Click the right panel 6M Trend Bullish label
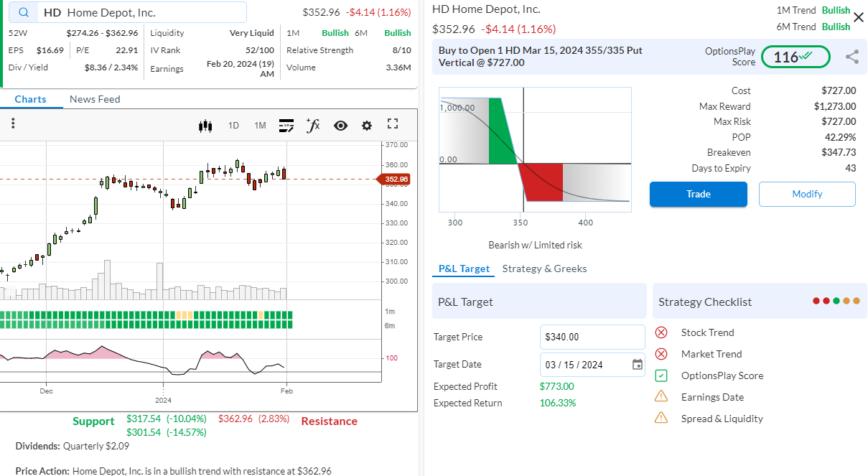Screen dimensions: 868x476 click(x=836, y=27)
